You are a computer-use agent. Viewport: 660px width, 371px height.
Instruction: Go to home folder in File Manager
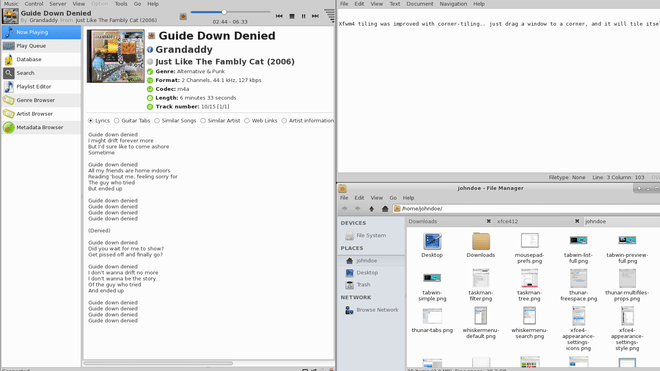(x=385, y=208)
